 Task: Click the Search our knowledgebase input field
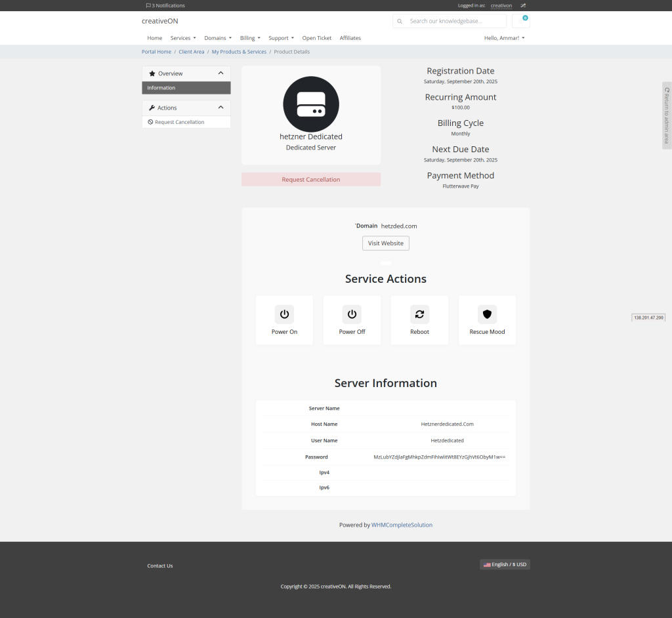[x=453, y=21]
